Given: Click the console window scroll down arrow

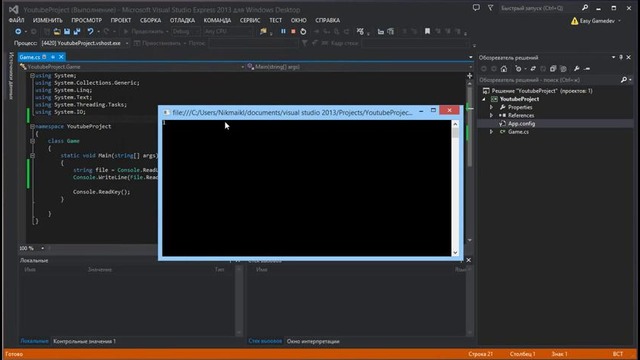Looking at the screenshot, I should coord(455,252).
